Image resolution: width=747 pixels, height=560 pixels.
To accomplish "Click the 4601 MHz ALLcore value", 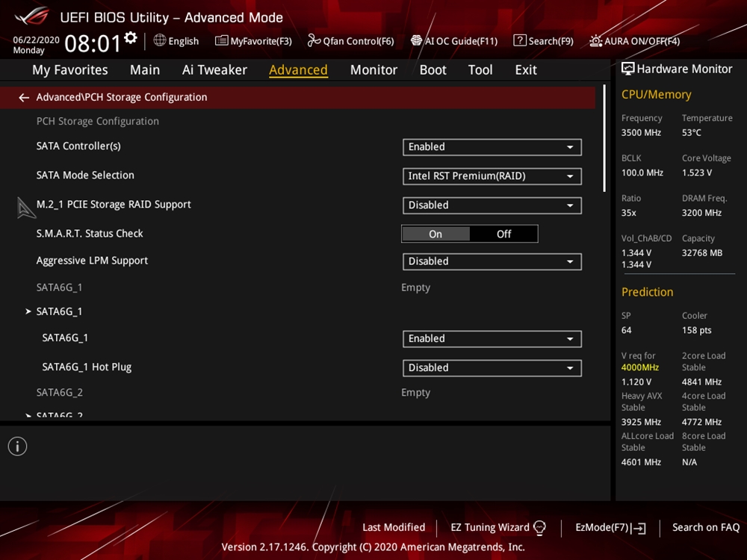I will (641, 462).
